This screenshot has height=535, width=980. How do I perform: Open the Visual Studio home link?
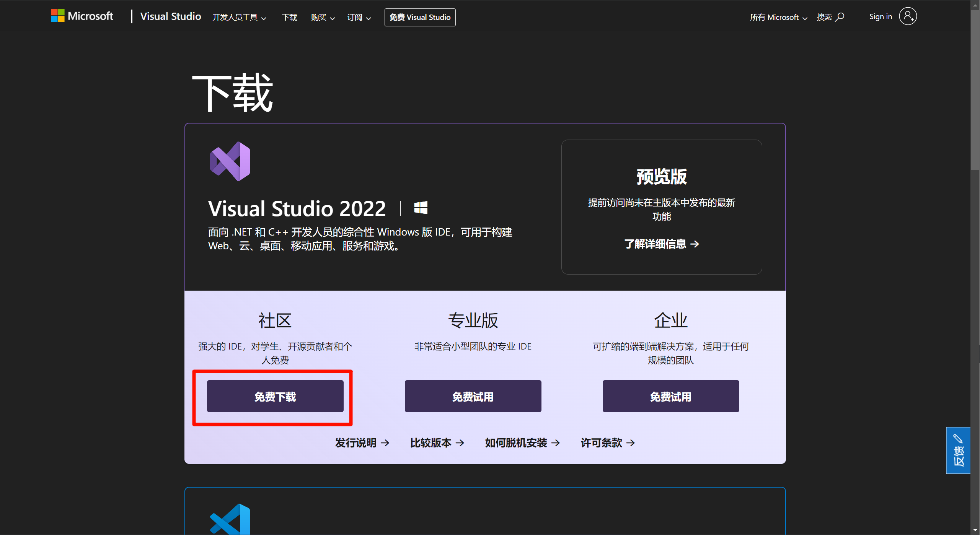click(170, 16)
